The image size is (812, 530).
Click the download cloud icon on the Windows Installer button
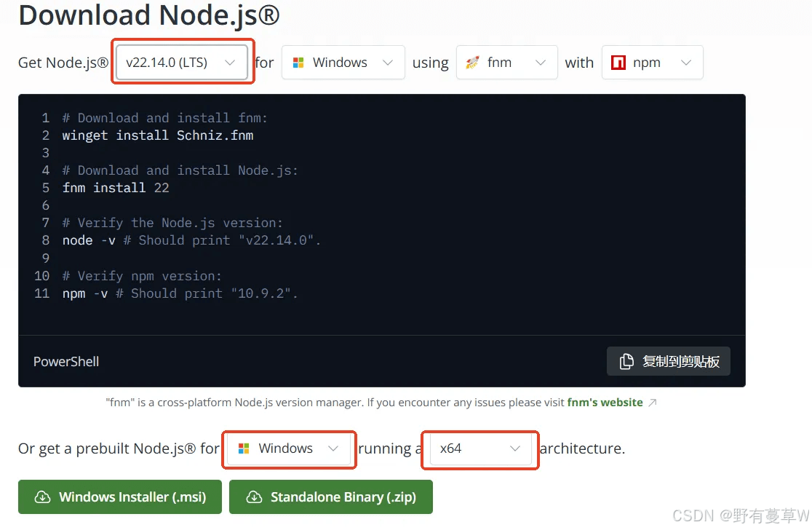pyautogui.click(x=42, y=497)
